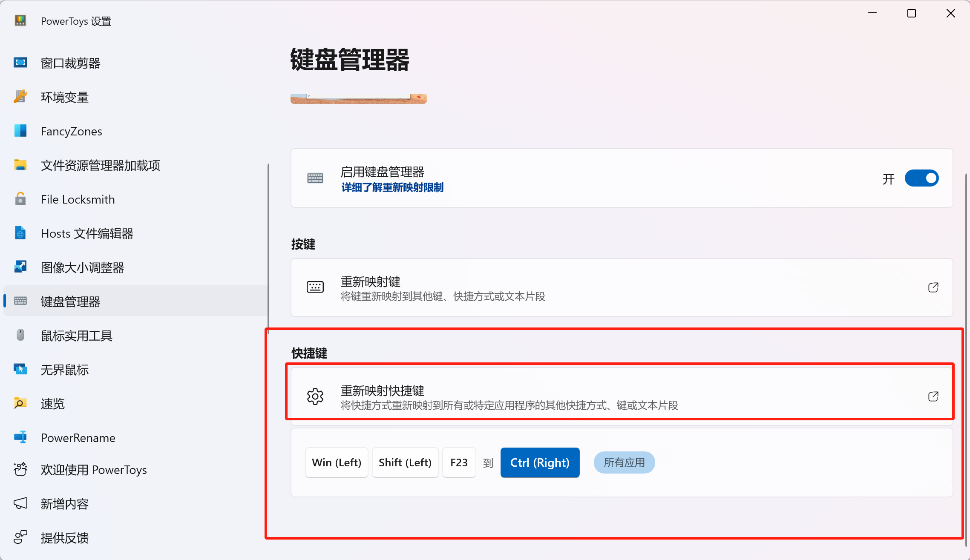Click the 环境变量 icon in sidebar
The height and width of the screenshot is (560, 970).
click(x=20, y=97)
